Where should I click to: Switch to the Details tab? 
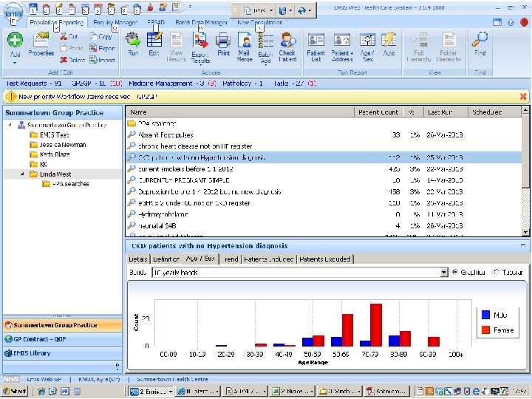pyautogui.click(x=138, y=259)
